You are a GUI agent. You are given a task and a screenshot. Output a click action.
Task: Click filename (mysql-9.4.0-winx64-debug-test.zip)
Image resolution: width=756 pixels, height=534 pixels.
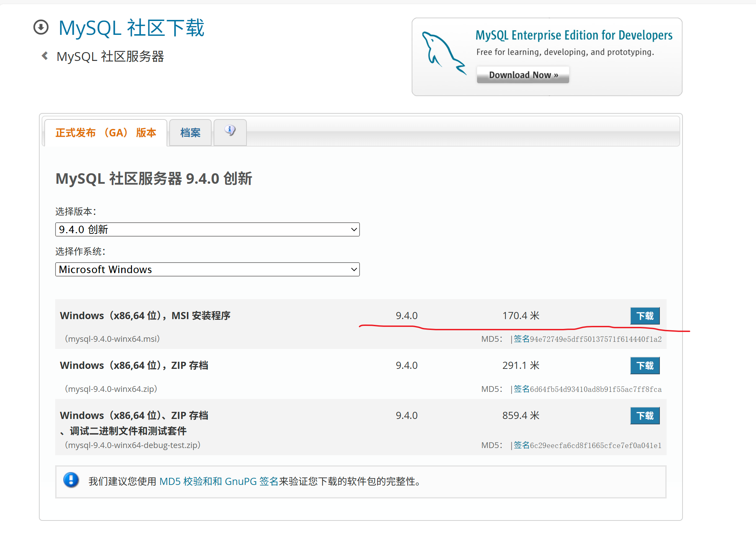click(x=133, y=445)
